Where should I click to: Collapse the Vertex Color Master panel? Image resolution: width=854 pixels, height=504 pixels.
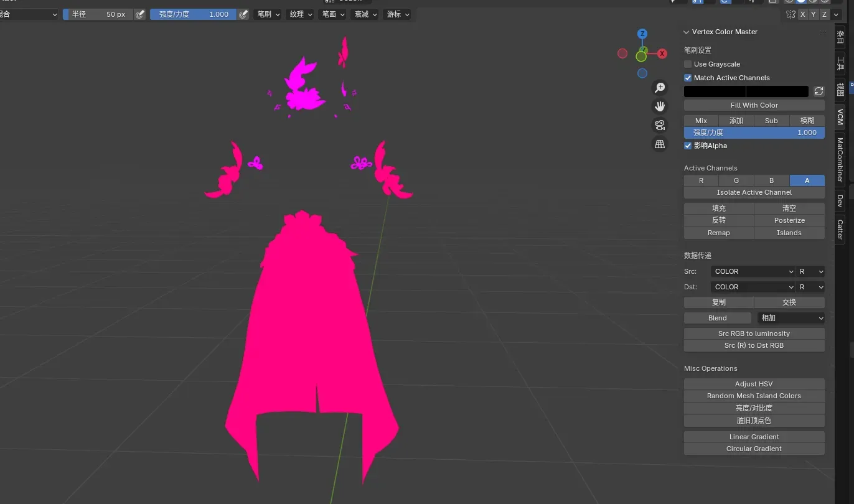[x=687, y=32]
